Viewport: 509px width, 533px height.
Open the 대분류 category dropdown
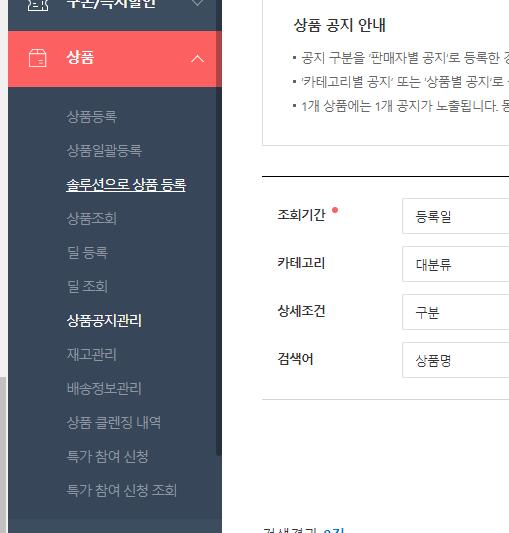[x=456, y=264]
